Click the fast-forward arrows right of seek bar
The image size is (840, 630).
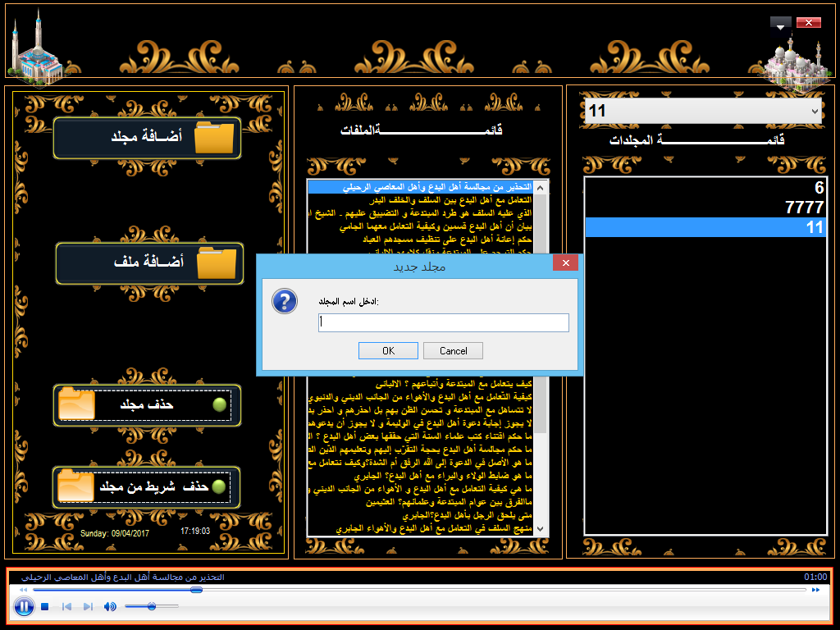coord(815,590)
